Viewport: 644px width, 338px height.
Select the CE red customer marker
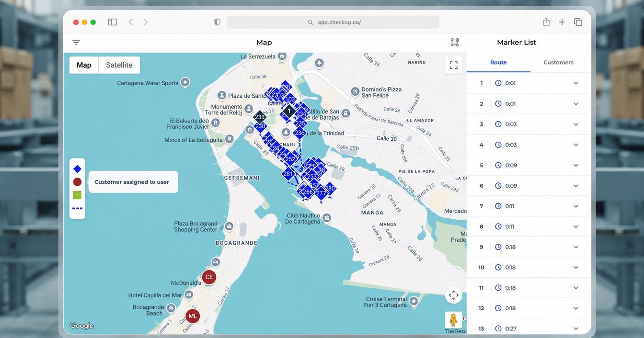pyautogui.click(x=209, y=277)
